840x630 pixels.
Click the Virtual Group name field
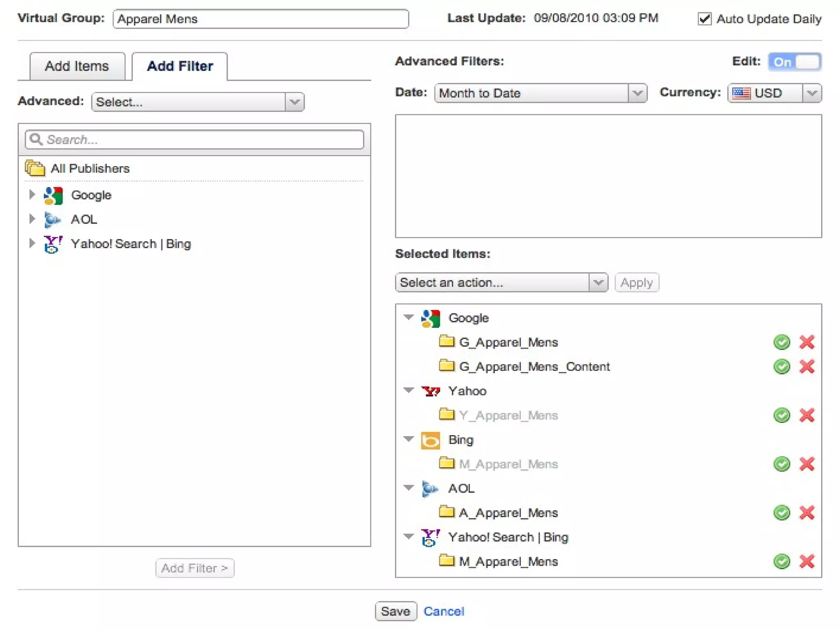(260, 19)
